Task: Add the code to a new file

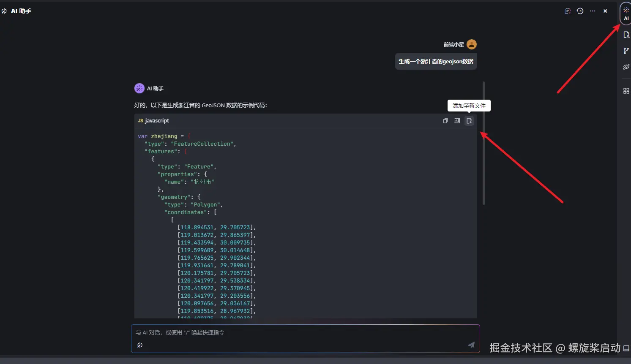Action: (x=469, y=121)
